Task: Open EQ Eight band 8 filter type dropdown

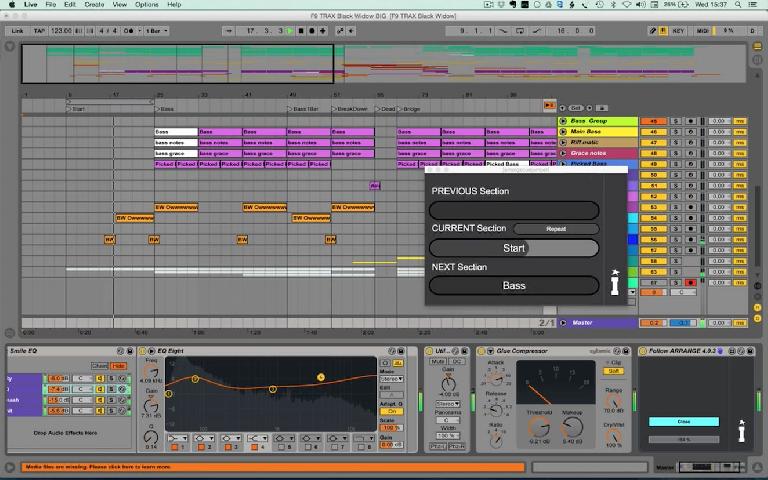Action: 364,437
